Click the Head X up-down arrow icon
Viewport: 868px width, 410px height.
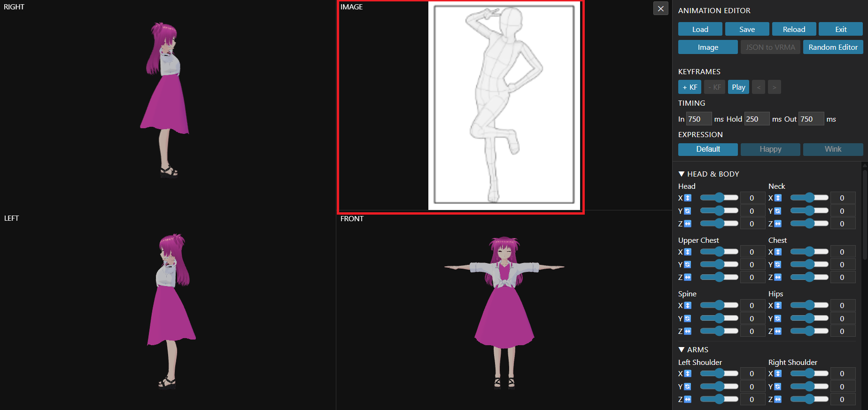[688, 198]
